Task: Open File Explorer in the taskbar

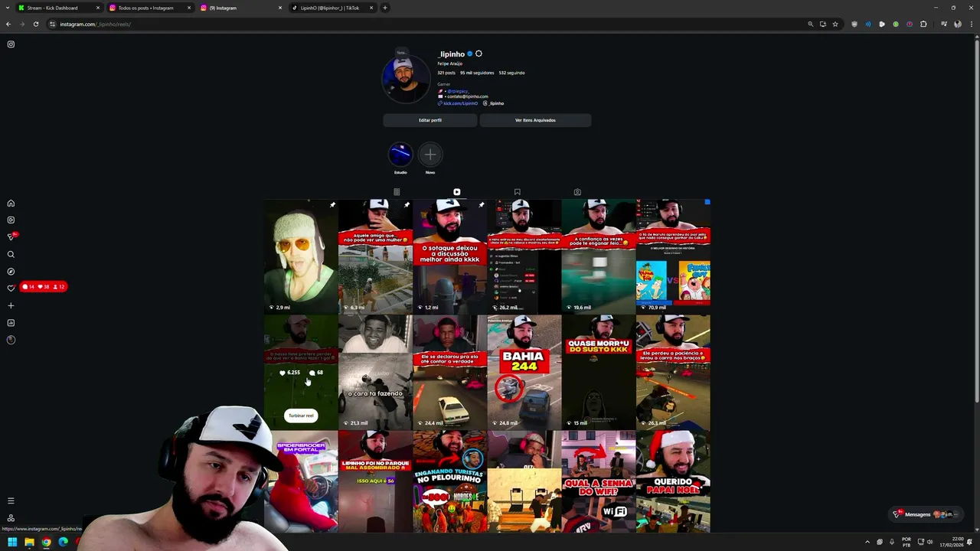Action: click(x=29, y=542)
